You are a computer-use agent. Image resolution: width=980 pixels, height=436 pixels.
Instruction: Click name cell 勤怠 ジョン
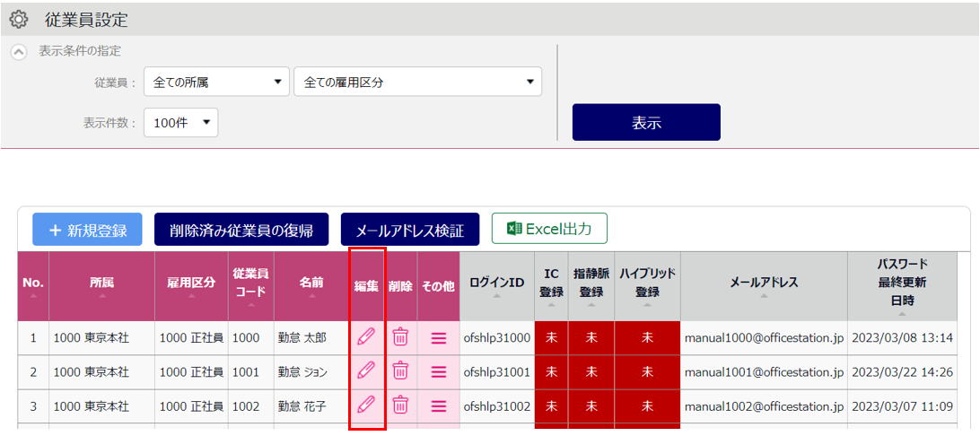pos(311,371)
